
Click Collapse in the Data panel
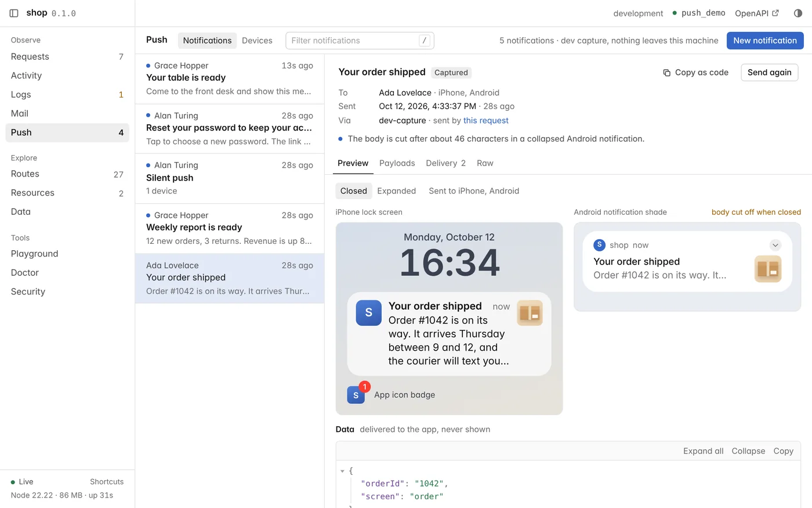(x=748, y=451)
